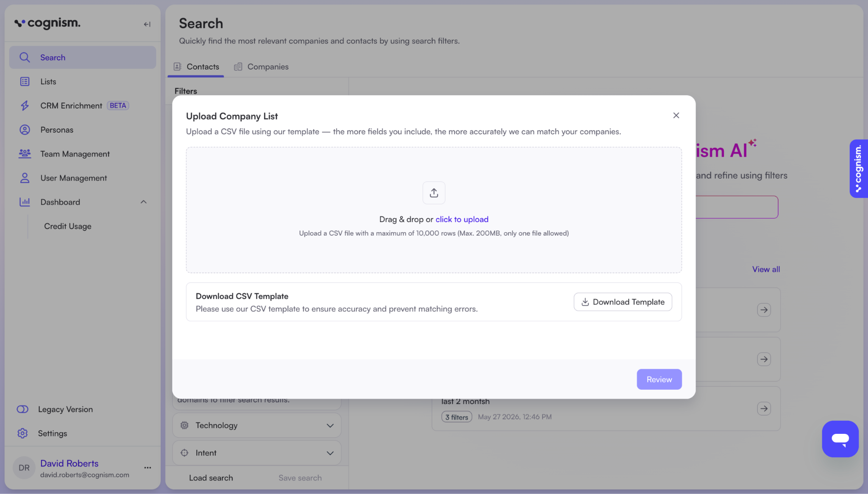The height and width of the screenshot is (494, 868).
Task: Close the Upload Company List dialog
Action: (676, 115)
